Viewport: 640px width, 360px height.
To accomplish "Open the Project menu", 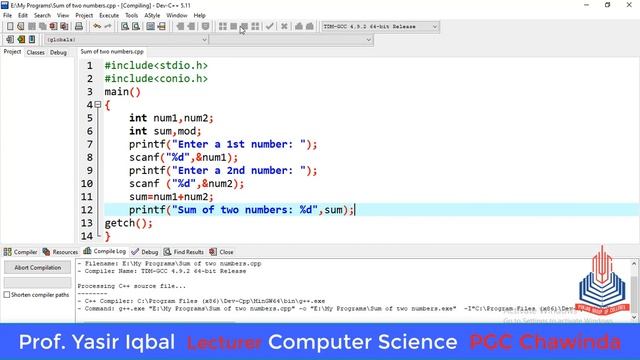I will tap(84, 15).
